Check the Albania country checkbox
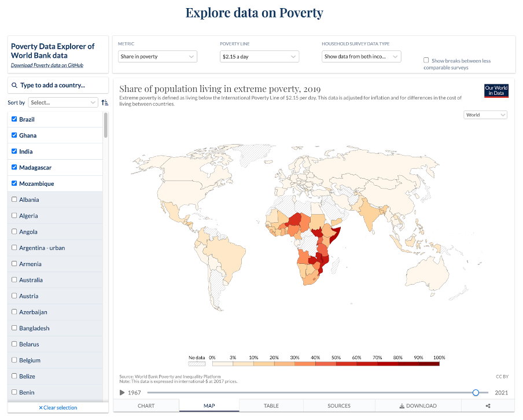523x420 pixels. pos(14,200)
